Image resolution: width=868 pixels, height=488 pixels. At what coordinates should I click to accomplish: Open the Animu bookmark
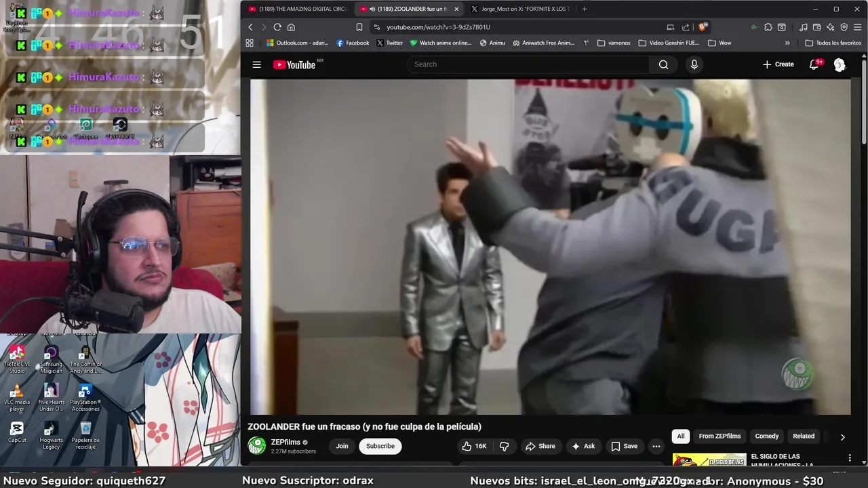492,43
